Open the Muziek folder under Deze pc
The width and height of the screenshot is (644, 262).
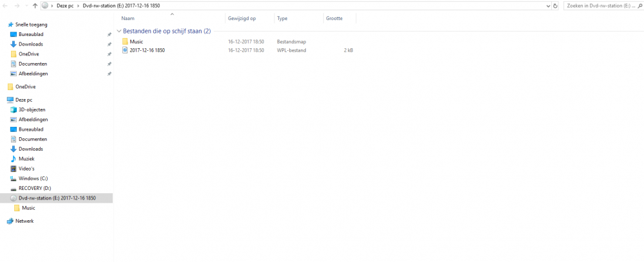pyautogui.click(x=26, y=159)
